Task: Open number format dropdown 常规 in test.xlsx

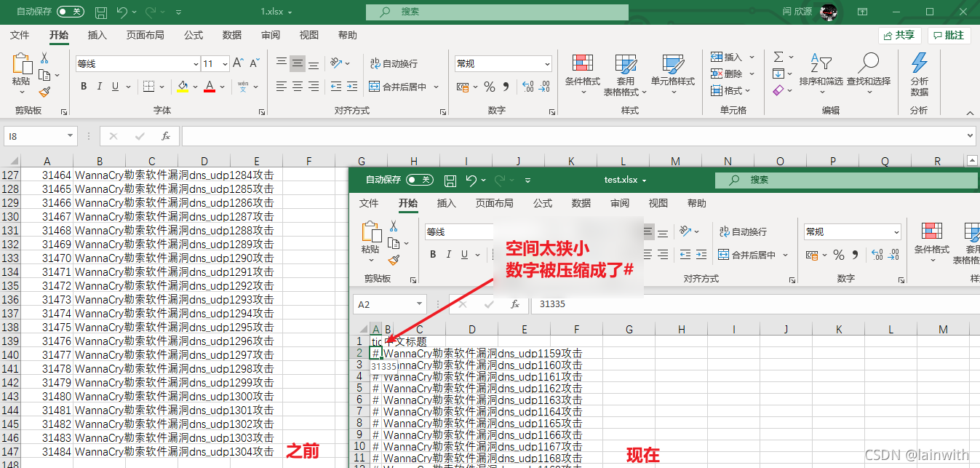Action: pos(896,232)
